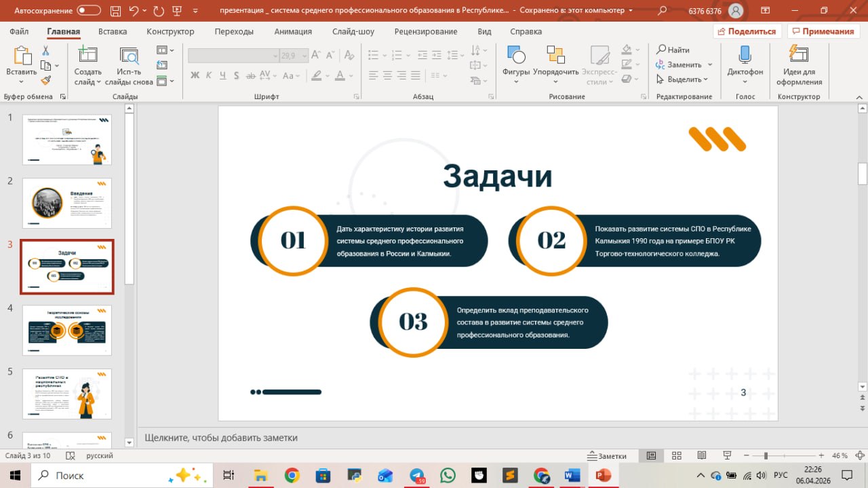Click the Создать слайд icon
Screen dimensions: 868x488
(87, 55)
